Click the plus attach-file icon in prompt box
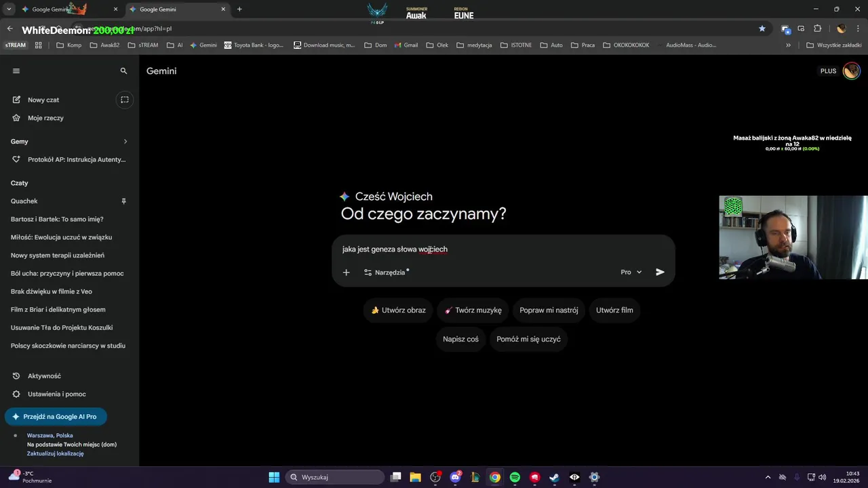This screenshot has width=868, height=488. coord(347,272)
